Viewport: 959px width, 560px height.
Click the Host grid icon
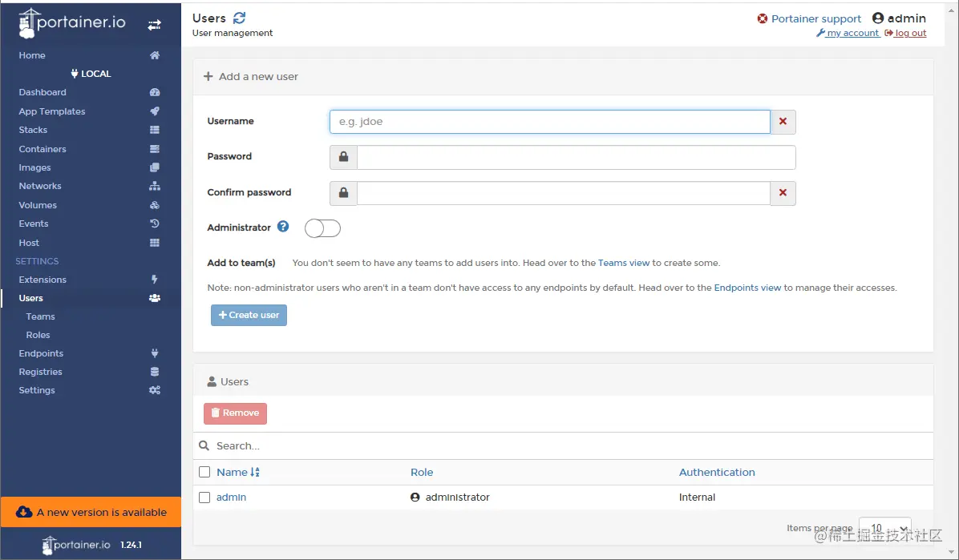155,243
